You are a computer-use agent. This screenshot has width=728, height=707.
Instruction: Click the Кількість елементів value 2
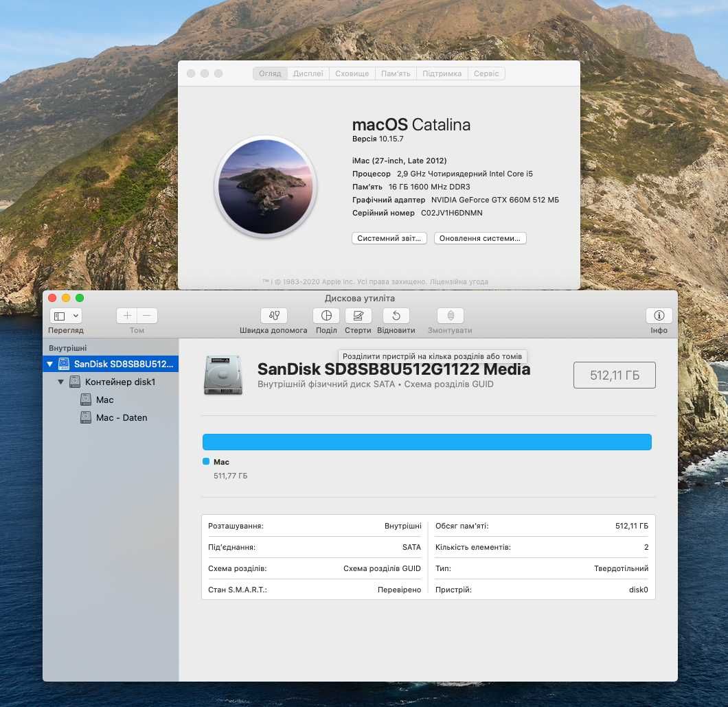(646, 547)
